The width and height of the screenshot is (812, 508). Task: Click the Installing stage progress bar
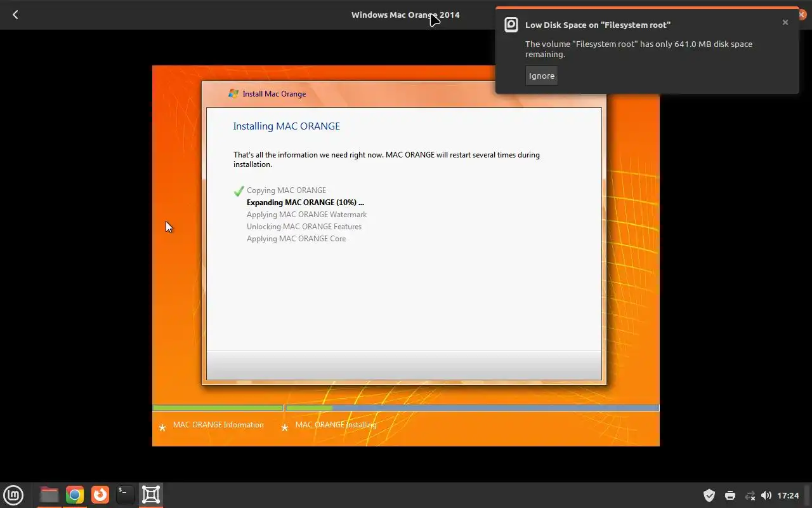472,408
